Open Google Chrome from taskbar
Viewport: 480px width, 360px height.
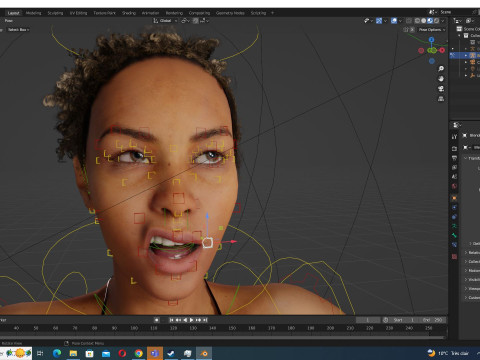139,353
